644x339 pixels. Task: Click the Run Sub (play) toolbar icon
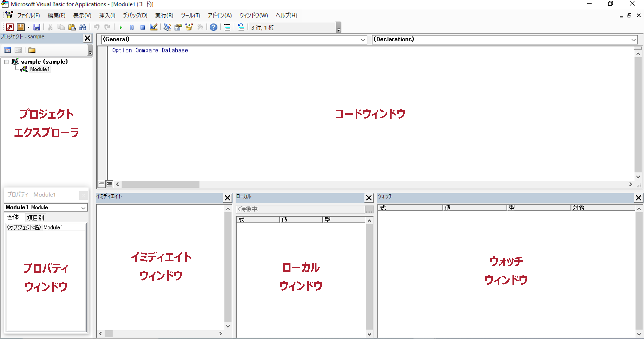click(121, 27)
